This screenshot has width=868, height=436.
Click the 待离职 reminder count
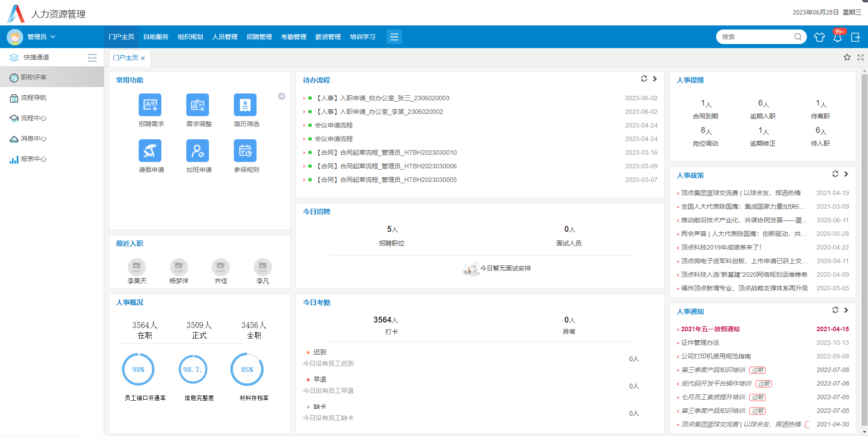(820, 103)
